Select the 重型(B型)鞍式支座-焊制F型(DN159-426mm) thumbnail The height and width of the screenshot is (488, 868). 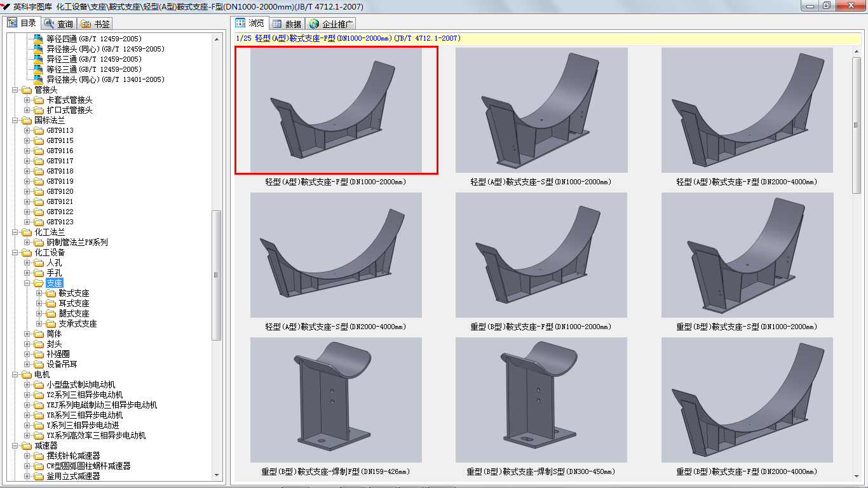336,400
